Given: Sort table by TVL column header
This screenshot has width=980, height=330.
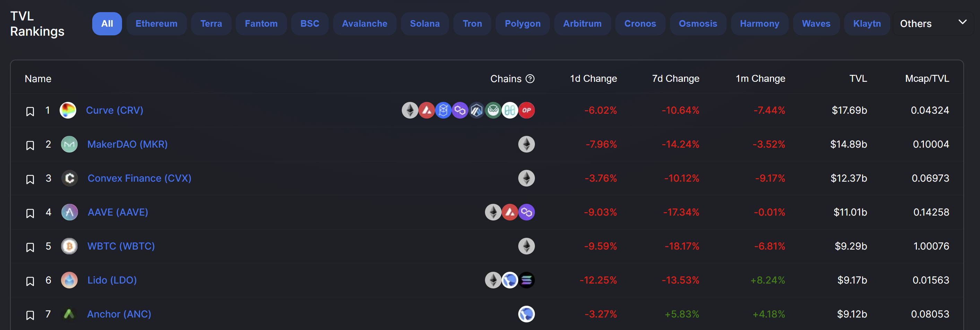Looking at the screenshot, I should pos(858,79).
